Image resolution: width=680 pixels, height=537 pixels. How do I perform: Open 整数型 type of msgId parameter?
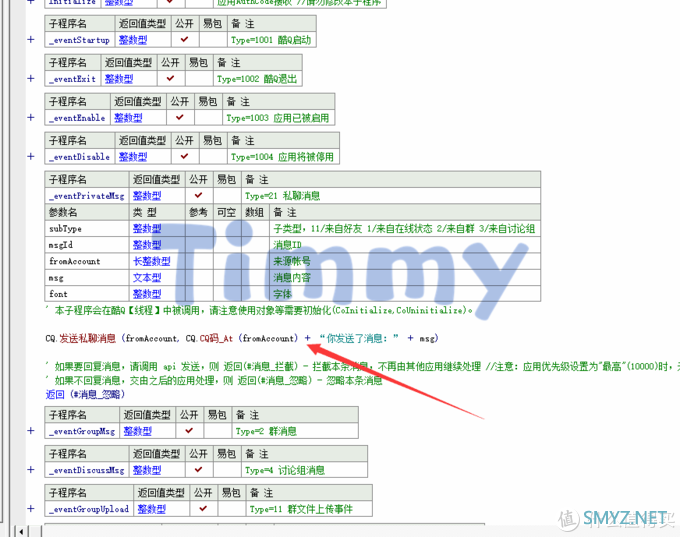click(x=147, y=245)
